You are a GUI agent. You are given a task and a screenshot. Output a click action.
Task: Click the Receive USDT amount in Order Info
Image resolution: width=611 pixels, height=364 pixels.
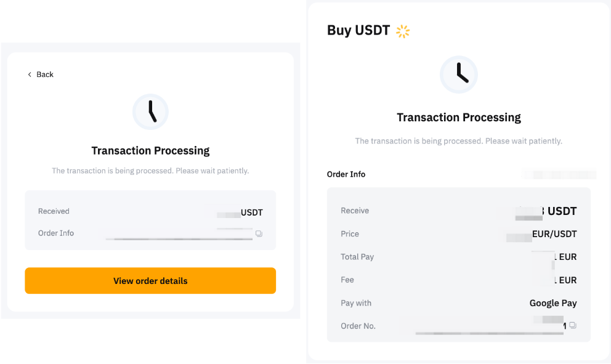click(x=548, y=211)
